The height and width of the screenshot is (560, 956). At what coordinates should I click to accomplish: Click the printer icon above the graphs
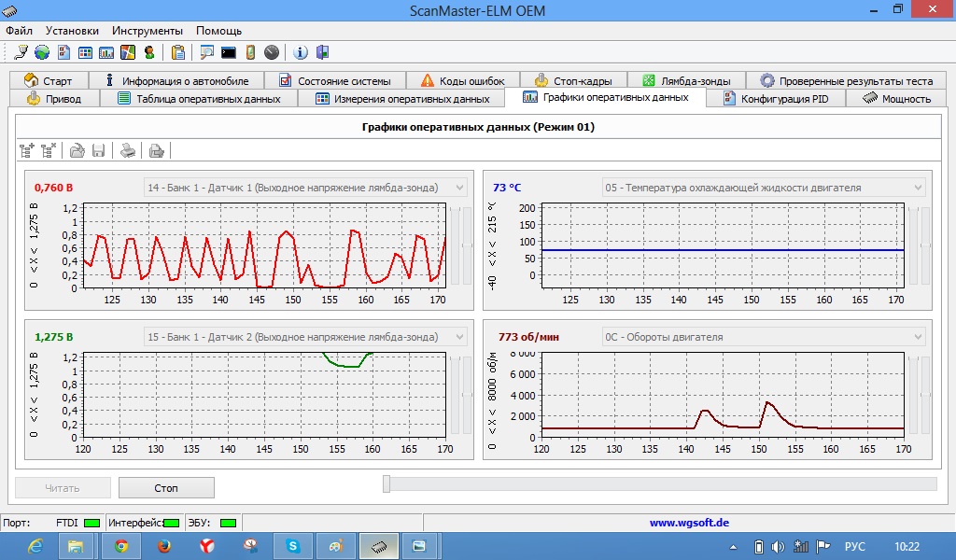(x=129, y=150)
